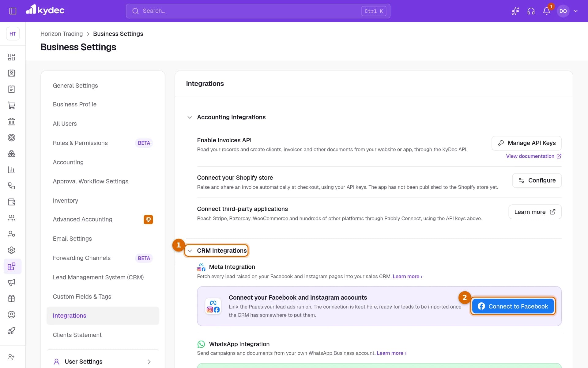Image resolution: width=588 pixels, height=368 pixels.
Task: Select Custom Fields & Tags menu item
Action: click(x=103, y=297)
